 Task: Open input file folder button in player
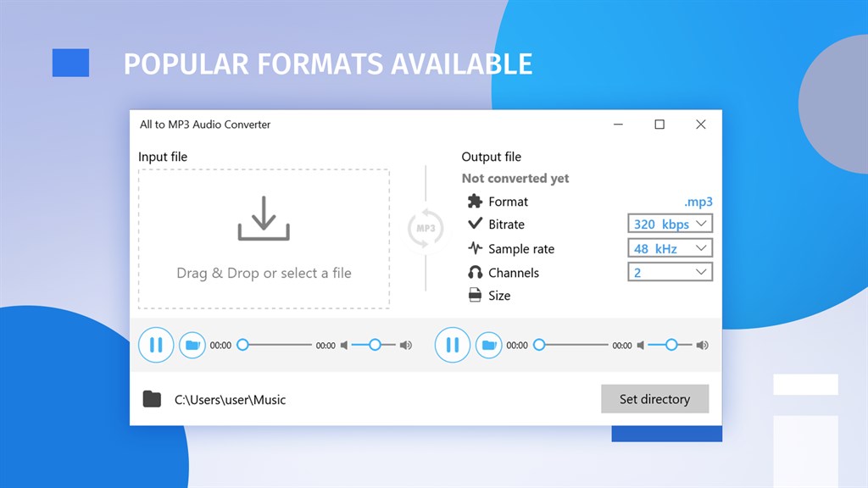click(192, 346)
